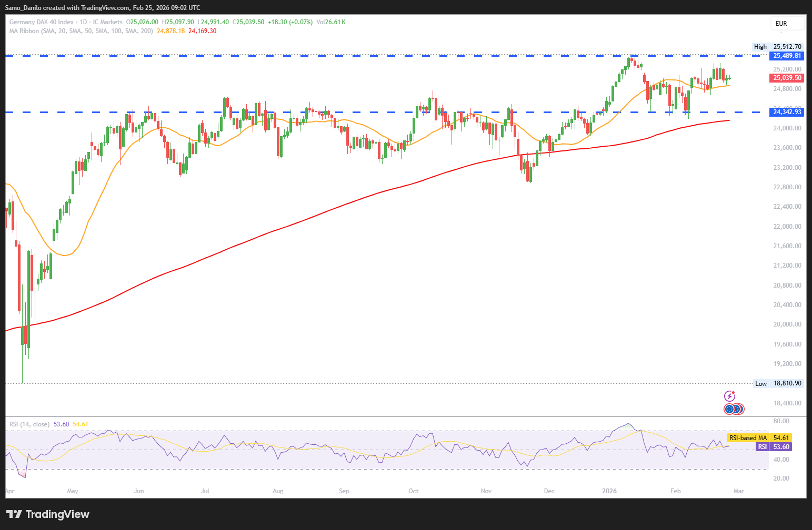Viewport: 812px width, 530px height.
Task: Click the TradingView logo at bottom left
Action: 48,514
